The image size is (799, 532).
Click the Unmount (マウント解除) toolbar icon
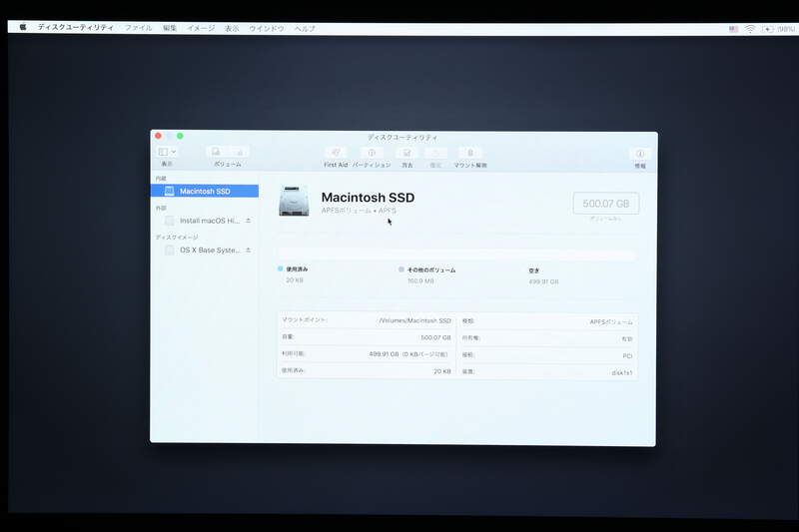470,153
